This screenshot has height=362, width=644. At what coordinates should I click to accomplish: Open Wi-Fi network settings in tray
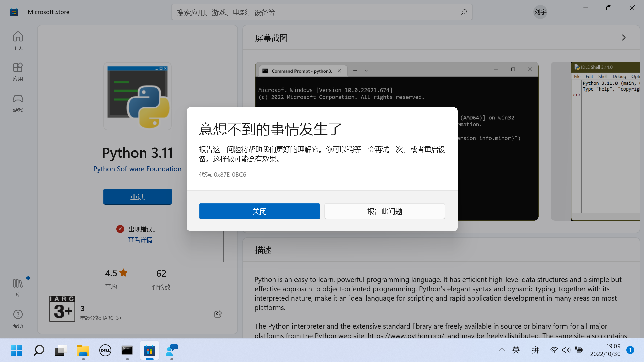(x=554, y=350)
